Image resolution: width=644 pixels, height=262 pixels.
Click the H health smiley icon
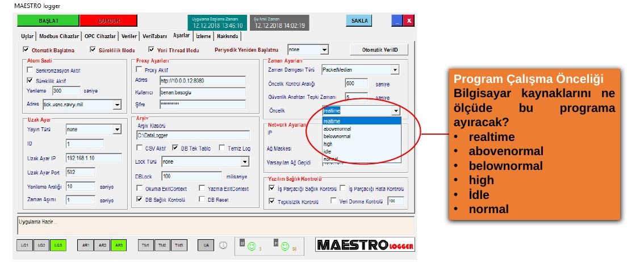tap(284, 246)
